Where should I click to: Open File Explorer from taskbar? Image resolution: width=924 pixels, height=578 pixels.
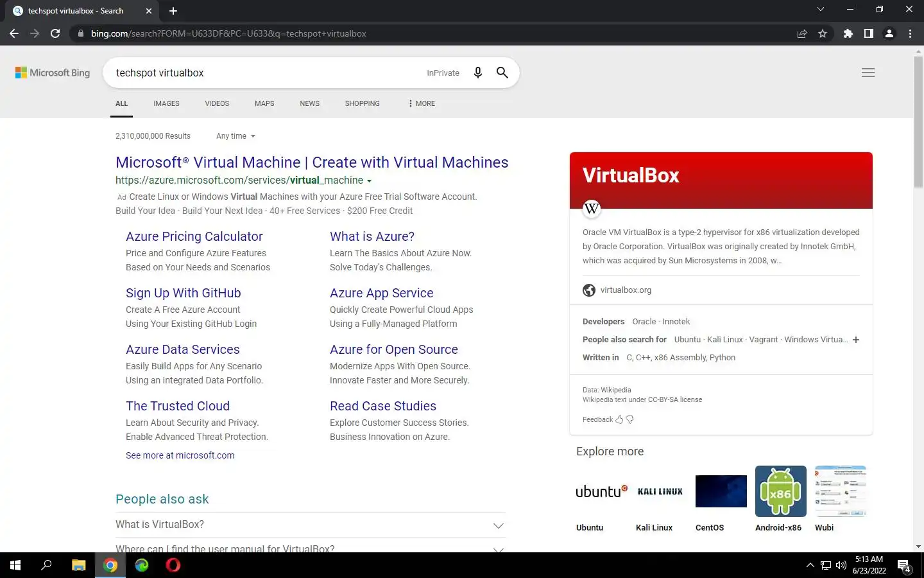pos(78,565)
